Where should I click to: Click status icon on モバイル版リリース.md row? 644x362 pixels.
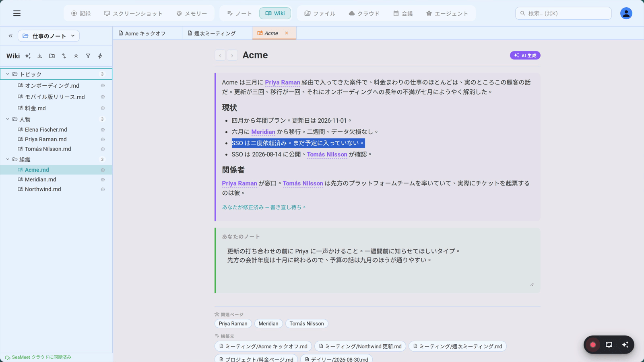coord(103,97)
